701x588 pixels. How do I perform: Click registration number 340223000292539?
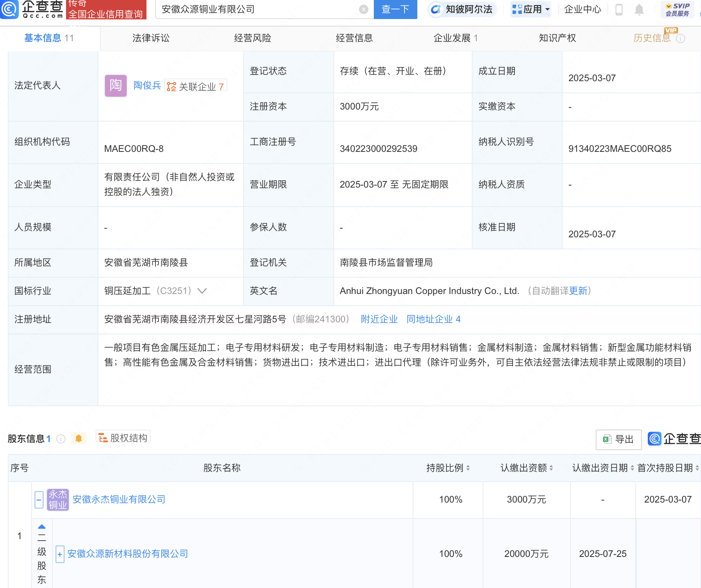[378, 149]
